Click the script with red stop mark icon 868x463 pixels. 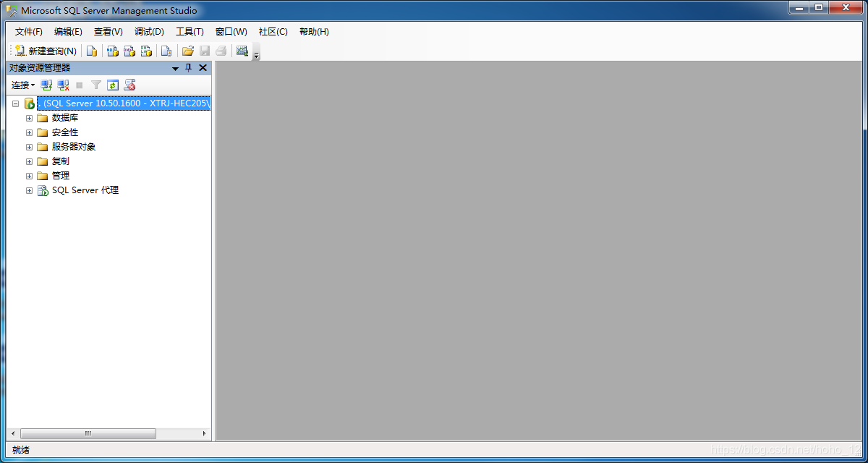pyautogui.click(x=130, y=85)
